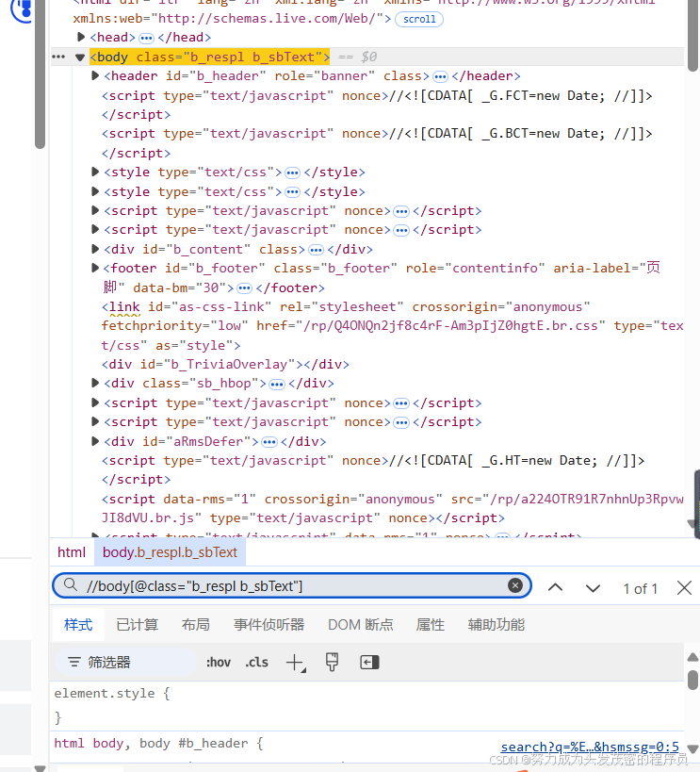Viewport: 700px width, 772px height.
Task: Close the search bar
Action: [684, 588]
